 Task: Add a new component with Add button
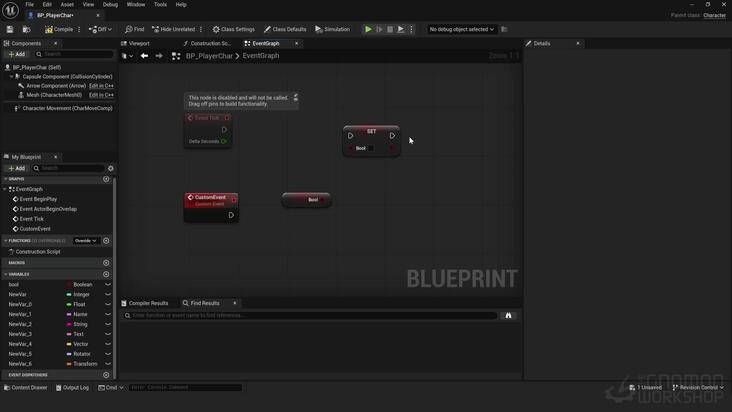point(17,54)
